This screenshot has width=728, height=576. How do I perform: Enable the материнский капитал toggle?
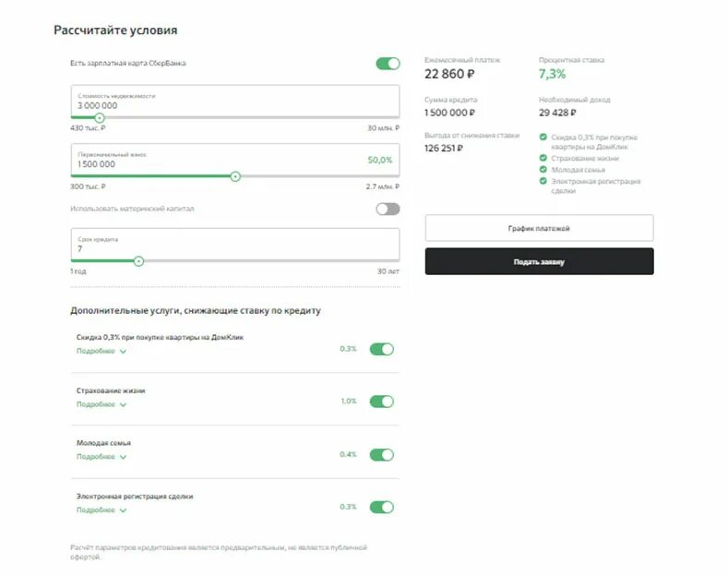pos(388,209)
